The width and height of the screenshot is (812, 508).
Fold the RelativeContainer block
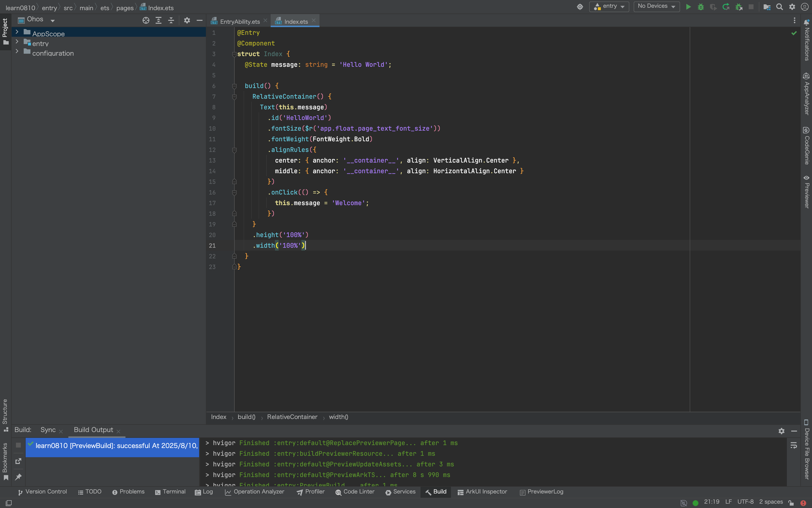click(x=234, y=97)
